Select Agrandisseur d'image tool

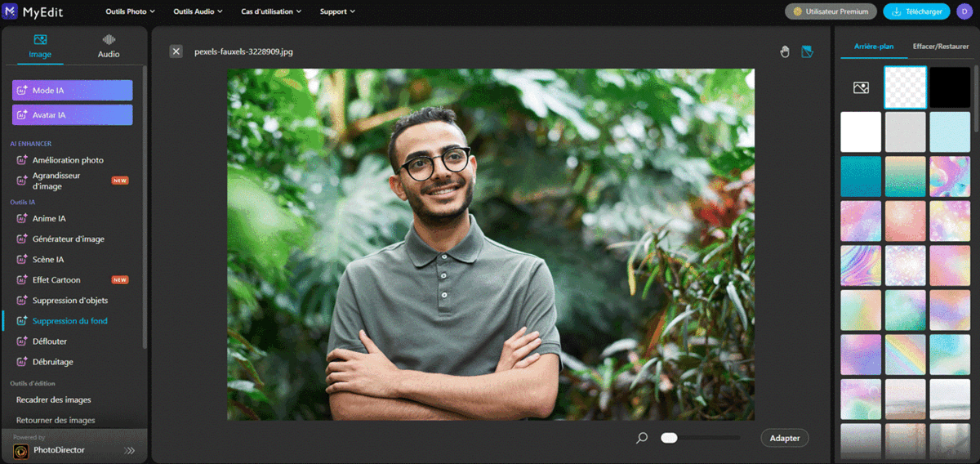click(x=72, y=181)
